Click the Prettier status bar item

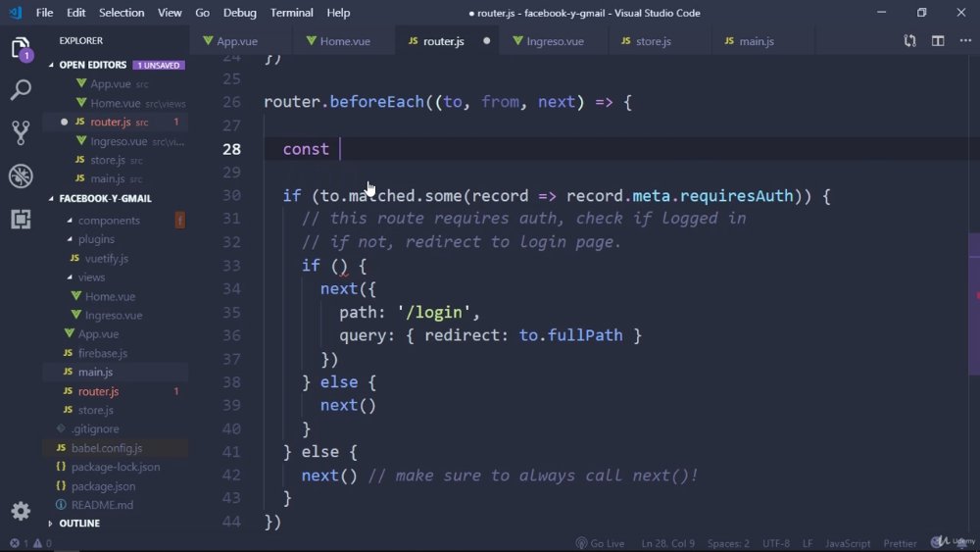tap(900, 543)
